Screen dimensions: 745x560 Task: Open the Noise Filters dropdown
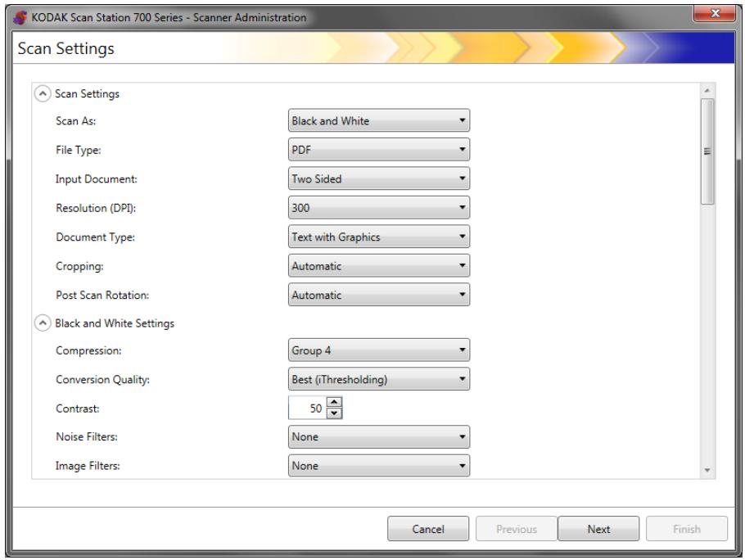(x=379, y=437)
